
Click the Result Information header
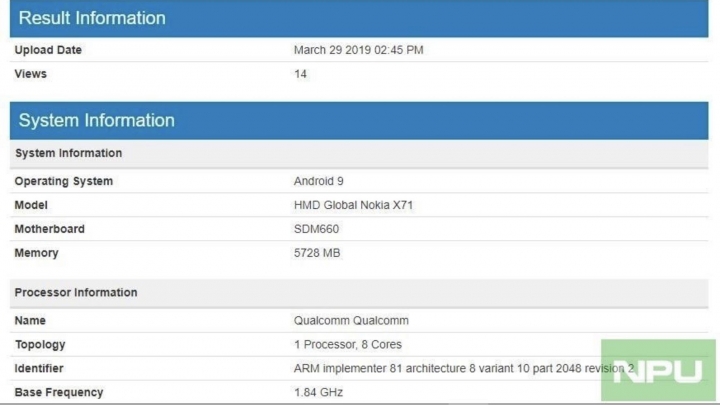(x=359, y=18)
